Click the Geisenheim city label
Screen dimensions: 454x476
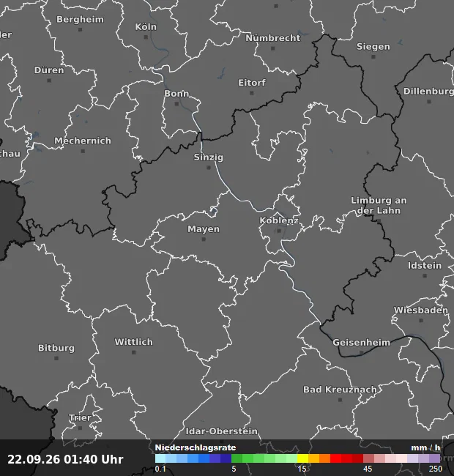[362, 343]
